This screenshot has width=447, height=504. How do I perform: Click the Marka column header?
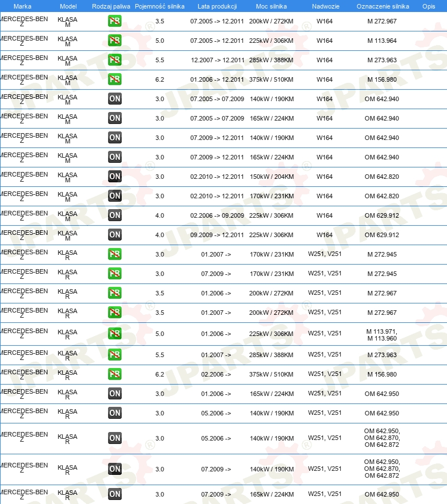[22, 6]
